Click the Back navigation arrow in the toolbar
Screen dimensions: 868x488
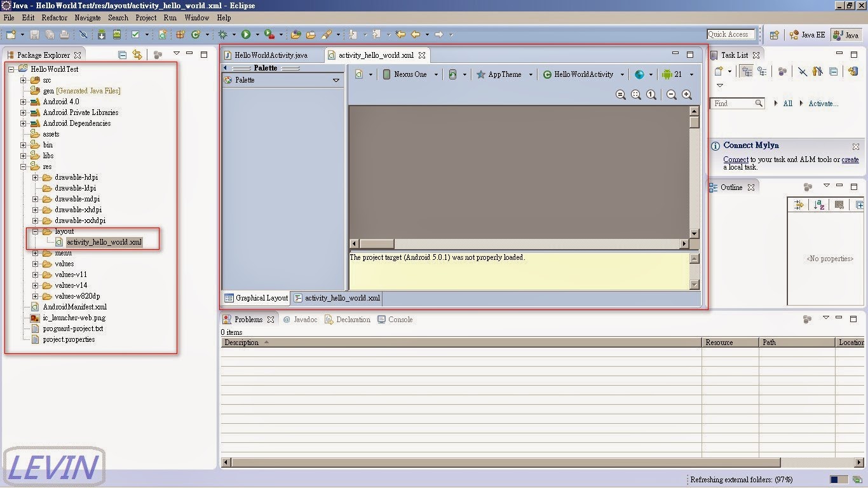[x=416, y=35]
